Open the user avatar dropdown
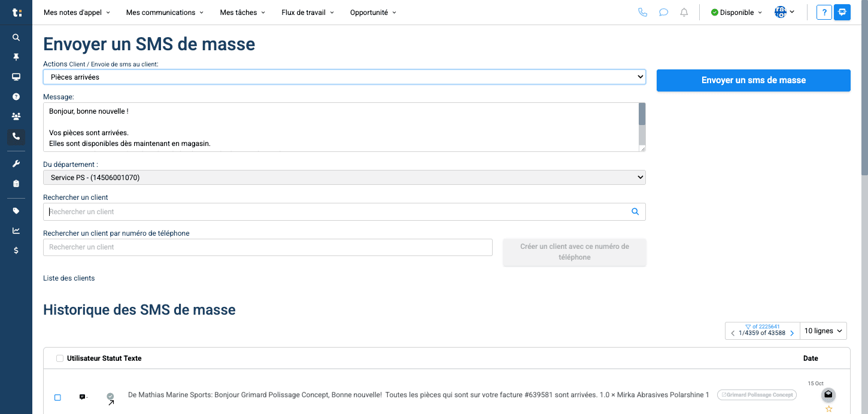The width and height of the screenshot is (868, 414). (785, 12)
